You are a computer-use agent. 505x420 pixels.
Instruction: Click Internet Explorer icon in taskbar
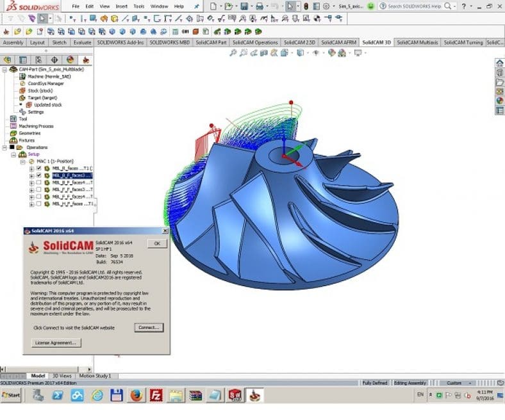click(97, 395)
